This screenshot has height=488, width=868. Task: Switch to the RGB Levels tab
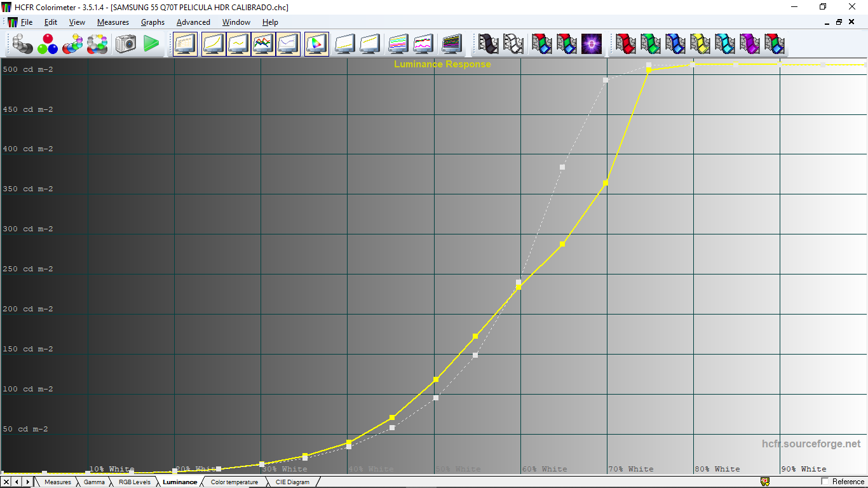[x=134, y=482]
